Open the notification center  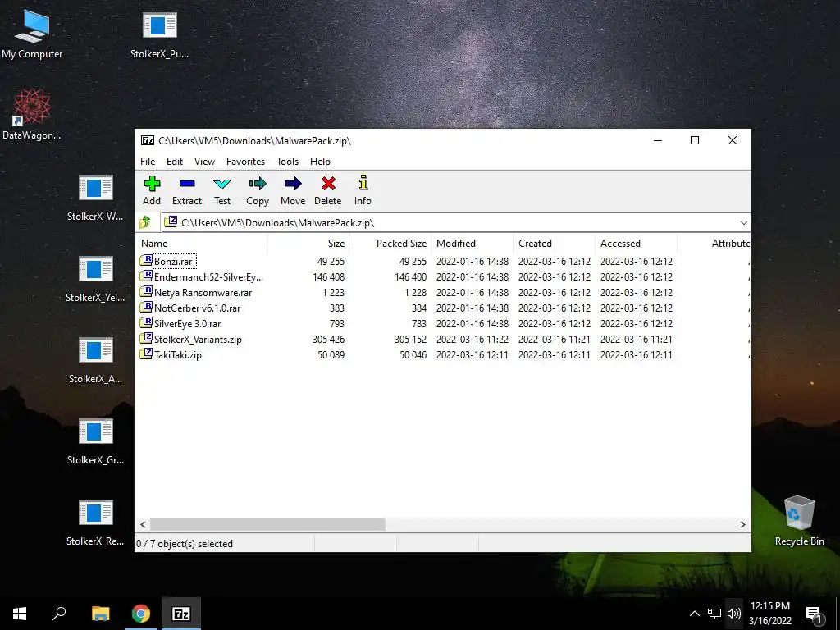click(x=815, y=614)
